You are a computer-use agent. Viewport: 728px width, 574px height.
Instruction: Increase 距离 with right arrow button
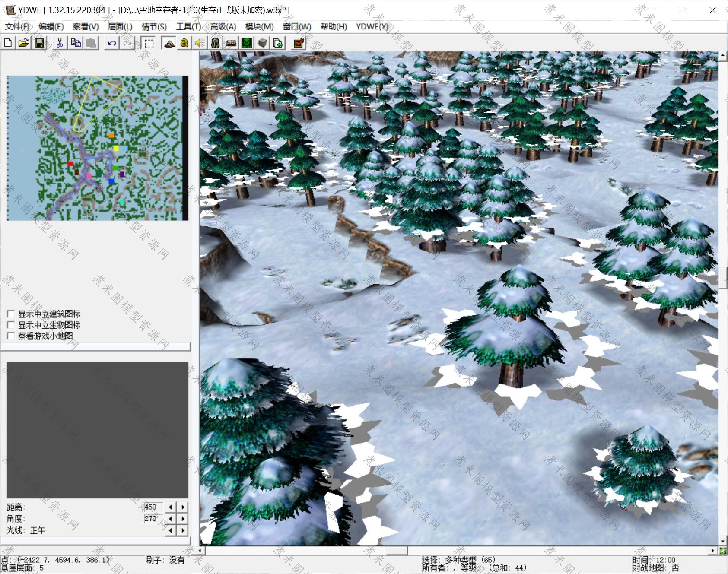tap(183, 507)
